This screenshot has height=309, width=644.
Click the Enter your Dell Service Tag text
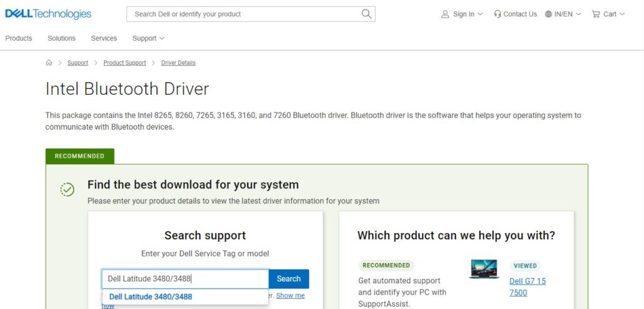pyautogui.click(x=205, y=254)
